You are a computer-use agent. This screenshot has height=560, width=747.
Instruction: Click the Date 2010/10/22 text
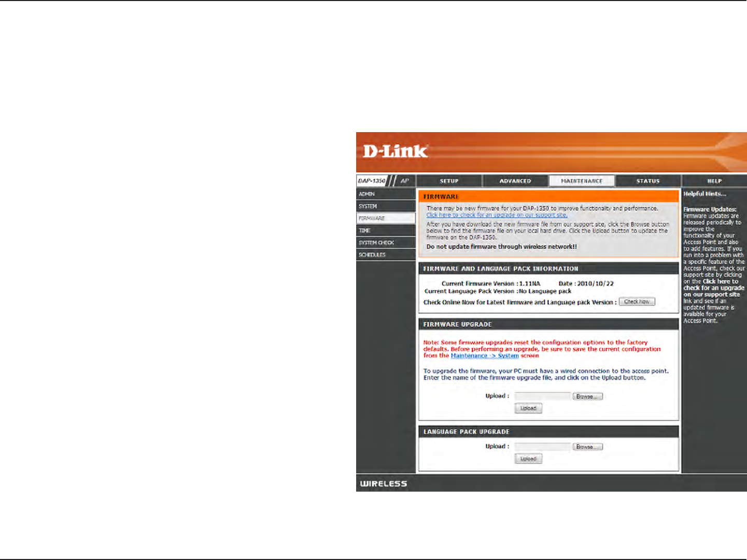coord(586,284)
